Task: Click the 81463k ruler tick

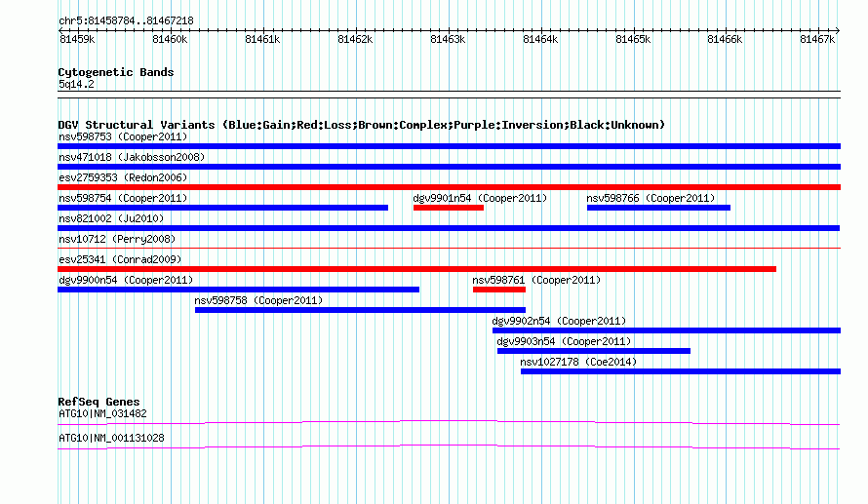Action: tap(448, 39)
